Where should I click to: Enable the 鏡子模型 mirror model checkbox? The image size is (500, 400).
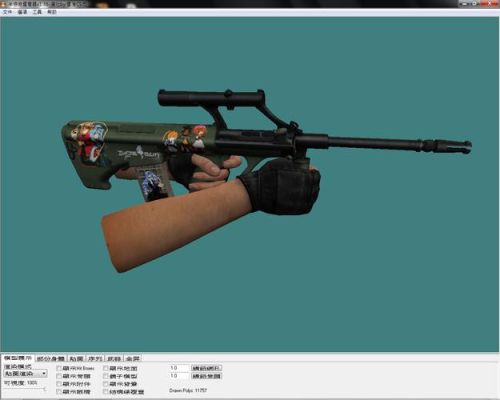(x=105, y=376)
